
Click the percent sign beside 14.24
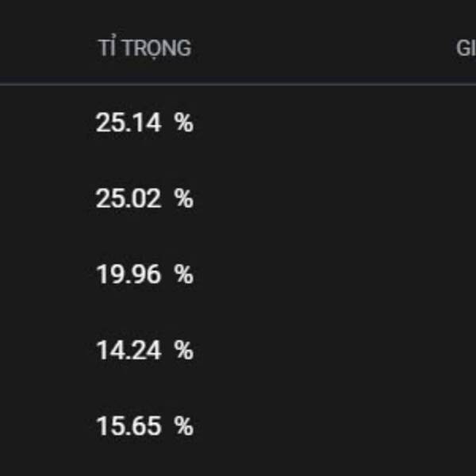click(184, 351)
